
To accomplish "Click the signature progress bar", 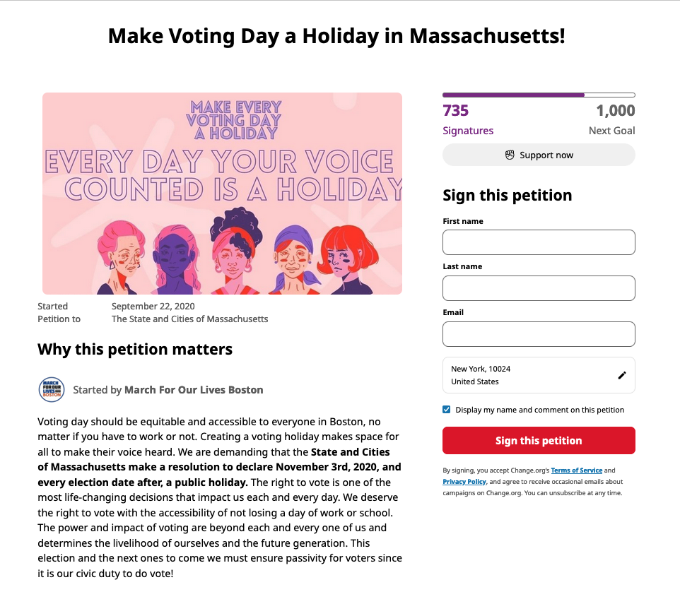I will tap(539, 95).
